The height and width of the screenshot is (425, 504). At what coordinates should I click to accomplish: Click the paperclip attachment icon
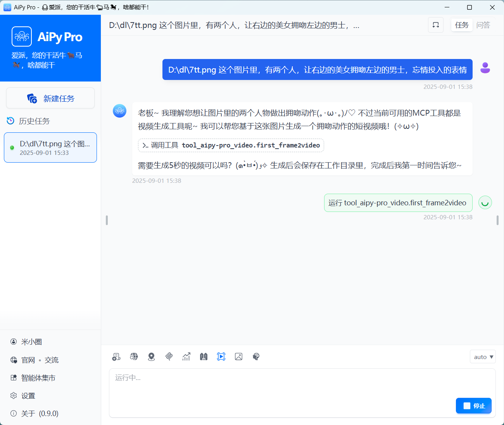tap(169, 357)
